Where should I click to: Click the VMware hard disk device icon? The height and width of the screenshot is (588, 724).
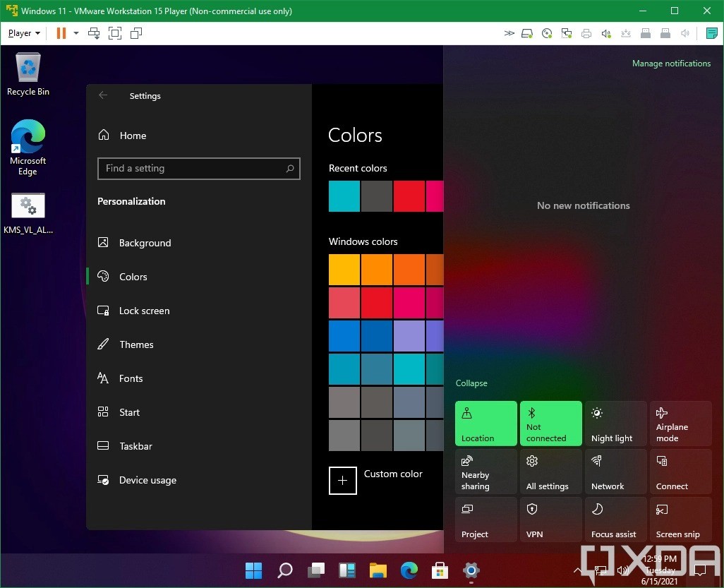(x=527, y=33)
